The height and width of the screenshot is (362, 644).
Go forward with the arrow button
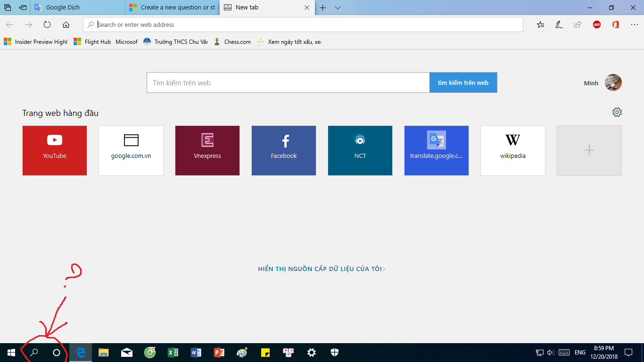pos(29,25)
